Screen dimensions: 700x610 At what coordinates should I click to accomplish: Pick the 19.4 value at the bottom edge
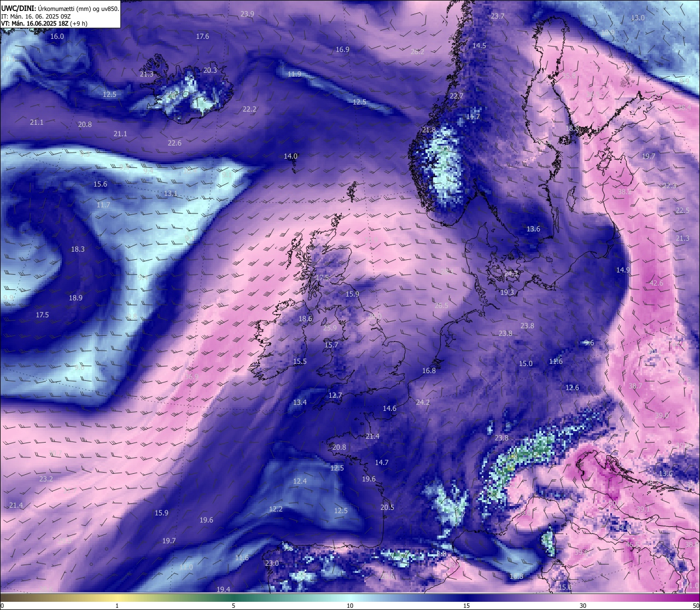(x=223, y=590)
